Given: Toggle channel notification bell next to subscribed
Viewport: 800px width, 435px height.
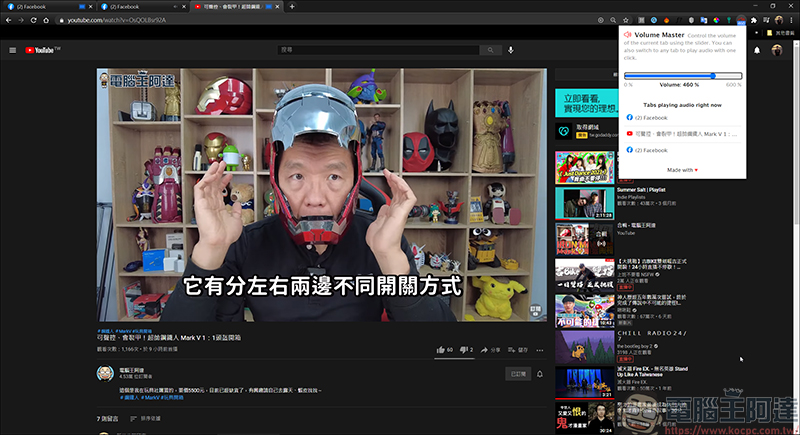Looking at the screenshot, I should [540, 374].
